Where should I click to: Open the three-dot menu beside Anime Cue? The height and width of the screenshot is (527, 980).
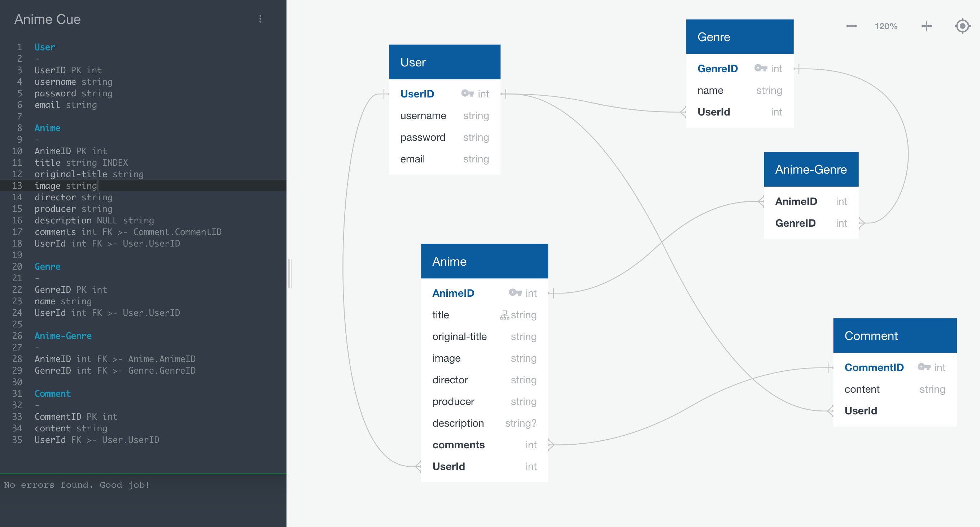click(260, 19)
